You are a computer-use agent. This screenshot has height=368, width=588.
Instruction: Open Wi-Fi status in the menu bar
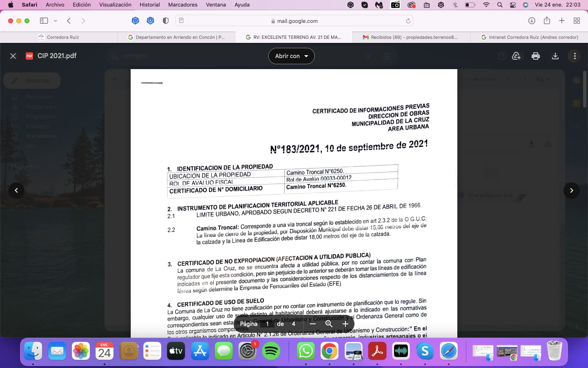(x=486, y=5)
